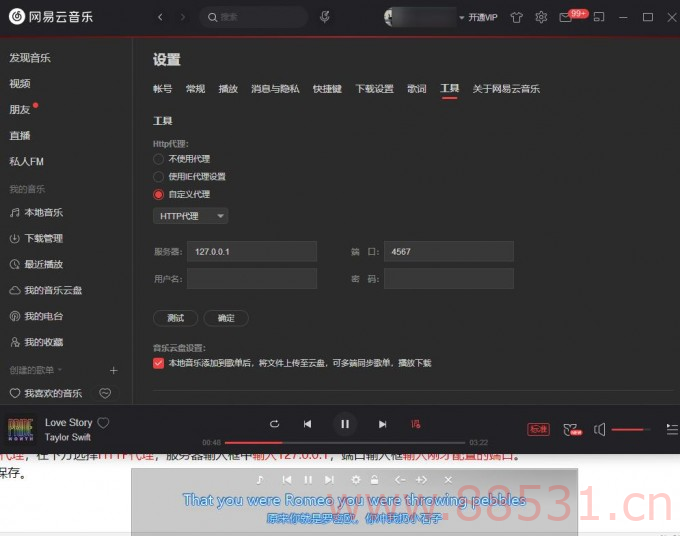Open 私人FM in sidebar

pyautogui.click(x=26, y=162)
